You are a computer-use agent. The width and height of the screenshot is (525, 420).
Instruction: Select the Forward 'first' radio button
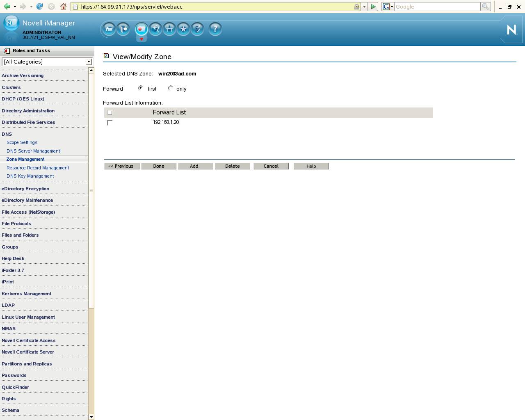(141, 88)
